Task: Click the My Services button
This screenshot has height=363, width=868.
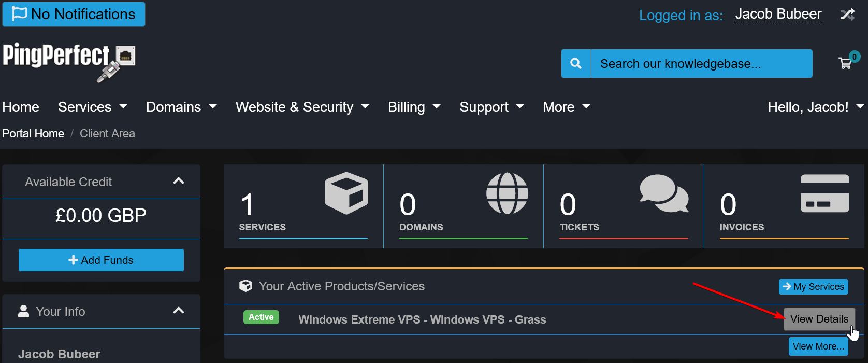Action: (x=813, y=287)
